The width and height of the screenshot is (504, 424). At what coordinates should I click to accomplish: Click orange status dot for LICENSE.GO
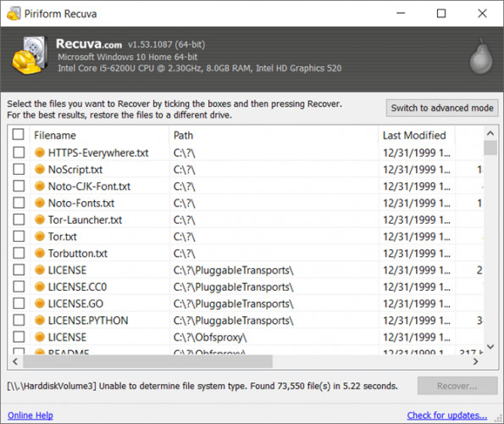40,303
